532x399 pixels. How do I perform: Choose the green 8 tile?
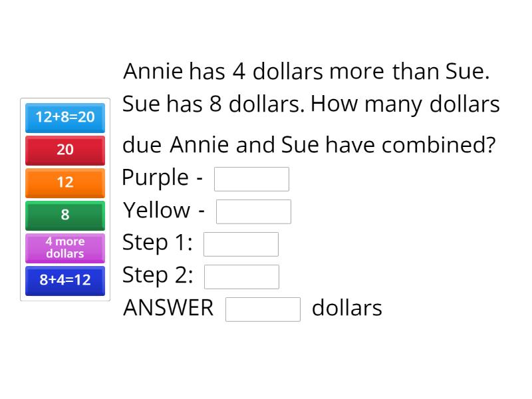pyautogui.click(x=65, y=215)
